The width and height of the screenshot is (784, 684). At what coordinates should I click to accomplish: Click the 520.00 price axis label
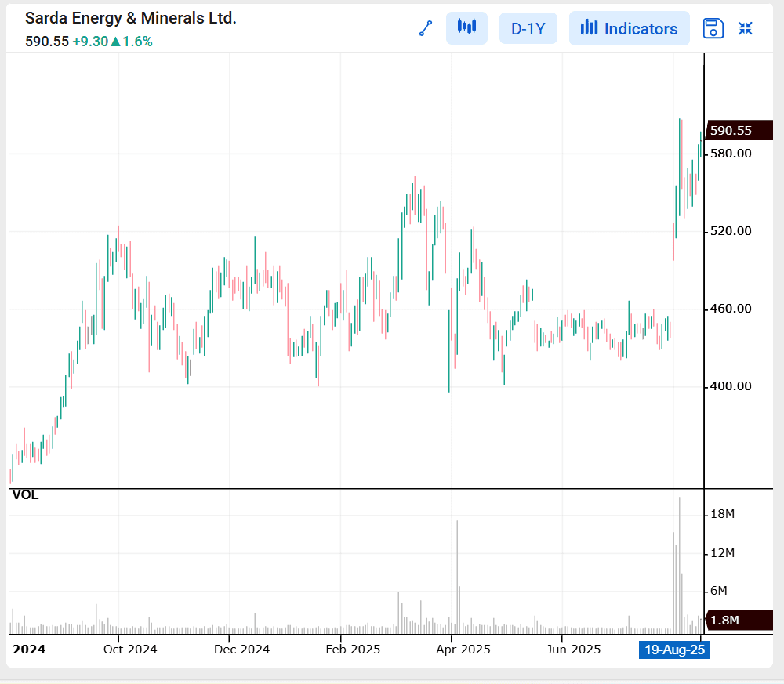pyautogui.click(x=731, y=231)
